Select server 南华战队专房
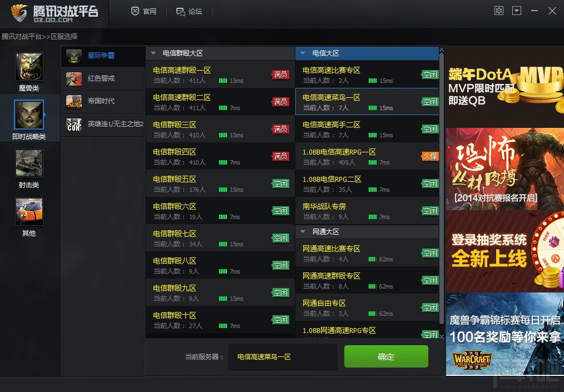Screen dimensions: 564x392 (x=367, y=211)
